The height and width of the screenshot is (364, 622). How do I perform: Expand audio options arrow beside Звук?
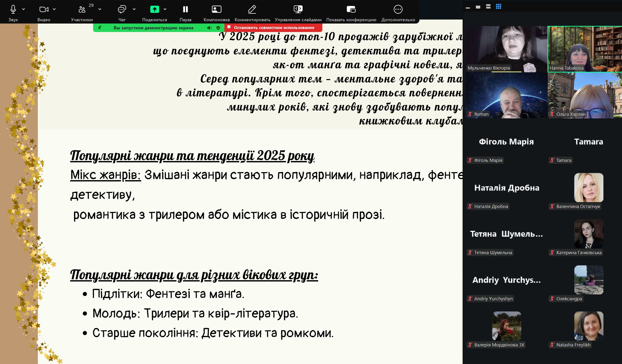pos(23,9)
